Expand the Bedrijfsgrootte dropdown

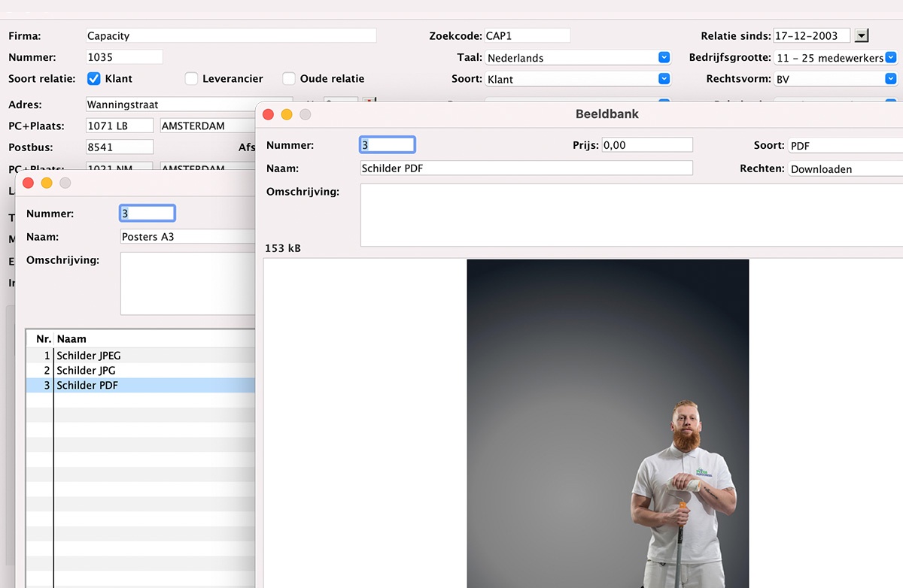(x=836, y=57)
